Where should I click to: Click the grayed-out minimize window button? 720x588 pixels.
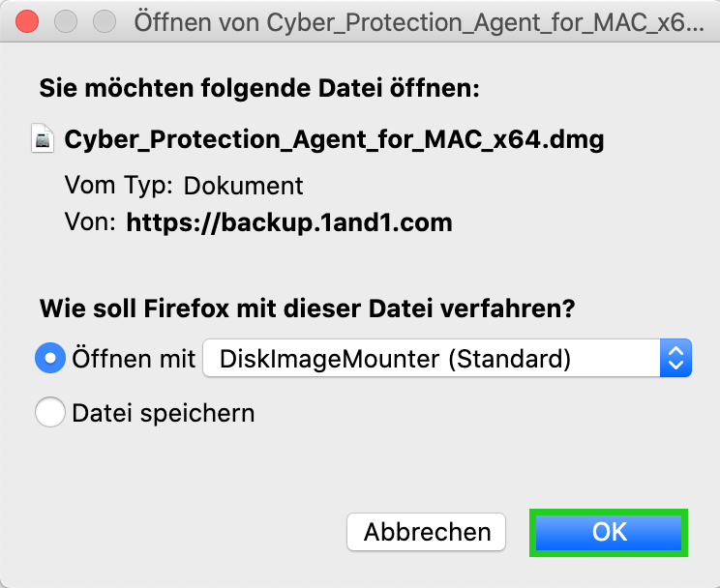click(x=66, y=21)
